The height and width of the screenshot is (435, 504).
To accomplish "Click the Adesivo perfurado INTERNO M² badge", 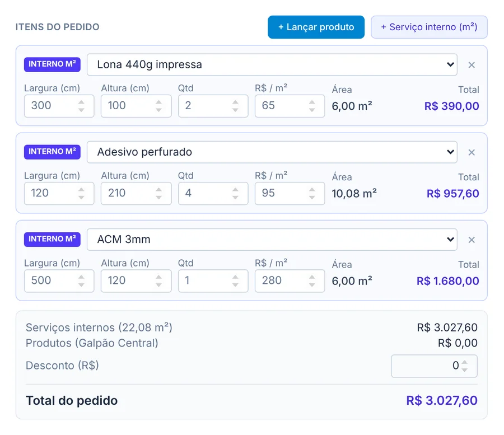I will [x=52, y=152].
